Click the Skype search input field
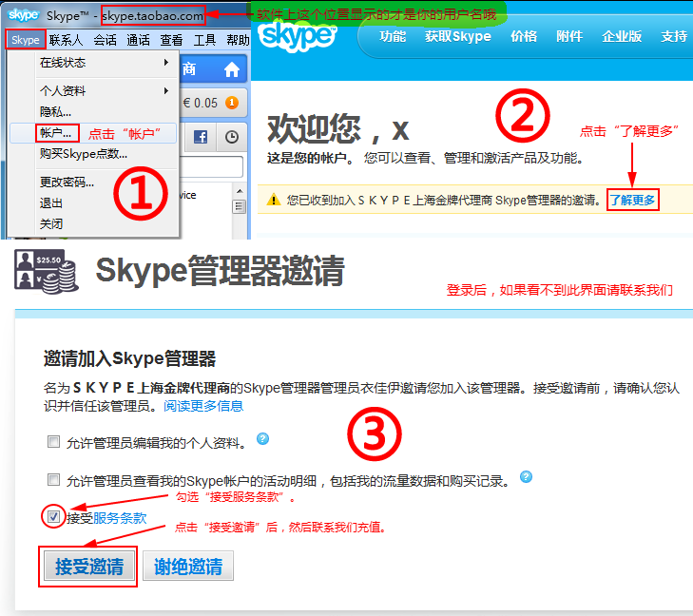The height and width of the screenshot is (616, 693). (x=211, y=166)
